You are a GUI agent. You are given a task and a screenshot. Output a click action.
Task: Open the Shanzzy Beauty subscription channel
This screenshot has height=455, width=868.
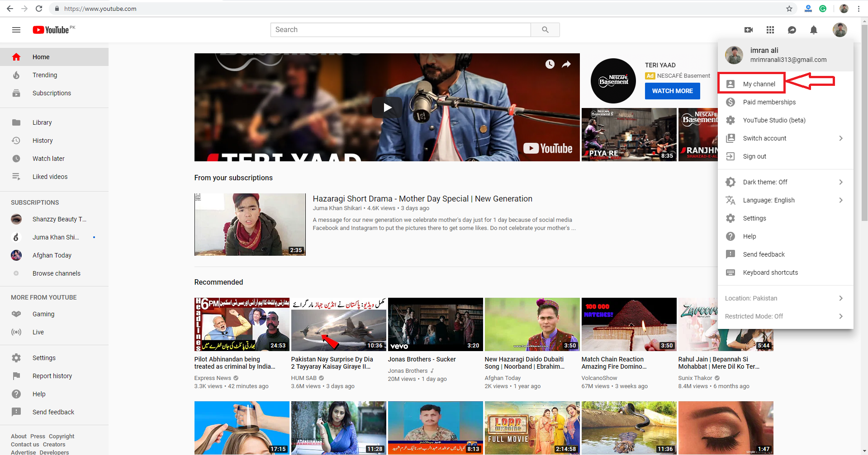[54, 219]
